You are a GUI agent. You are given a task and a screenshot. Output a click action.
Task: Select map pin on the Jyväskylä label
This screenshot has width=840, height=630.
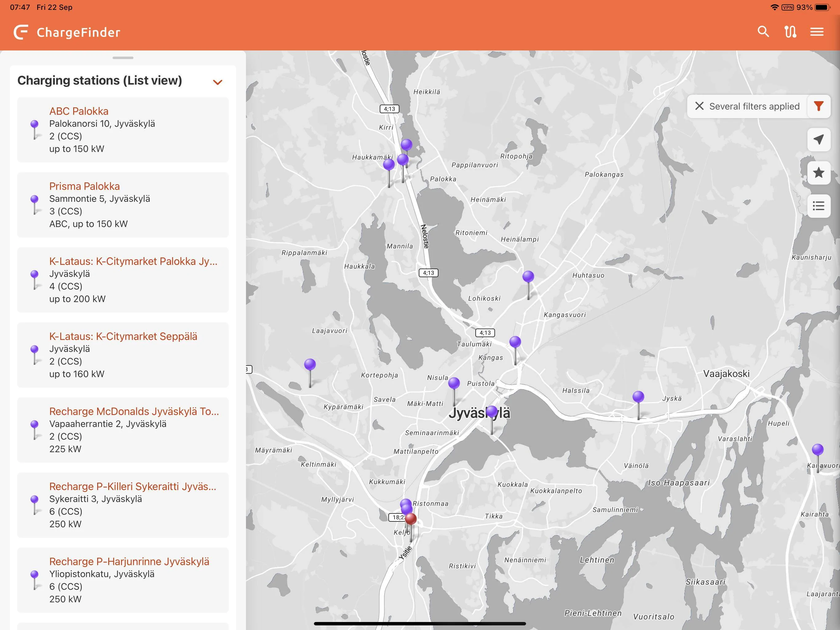[492, 411]
